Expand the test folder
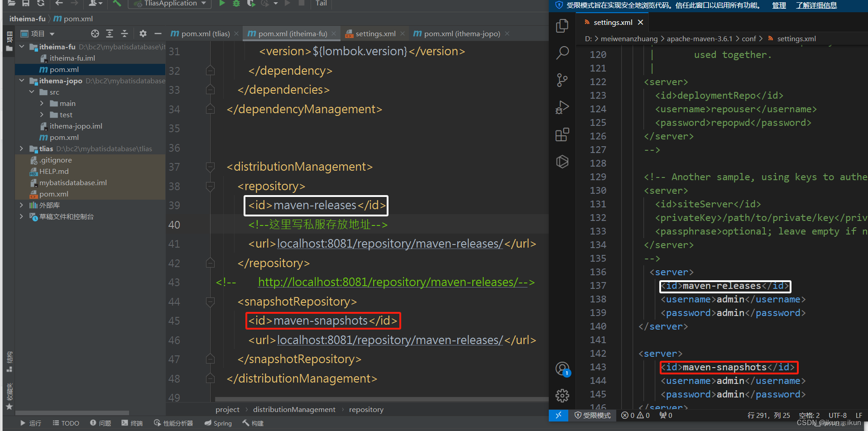 pos(42,115)
